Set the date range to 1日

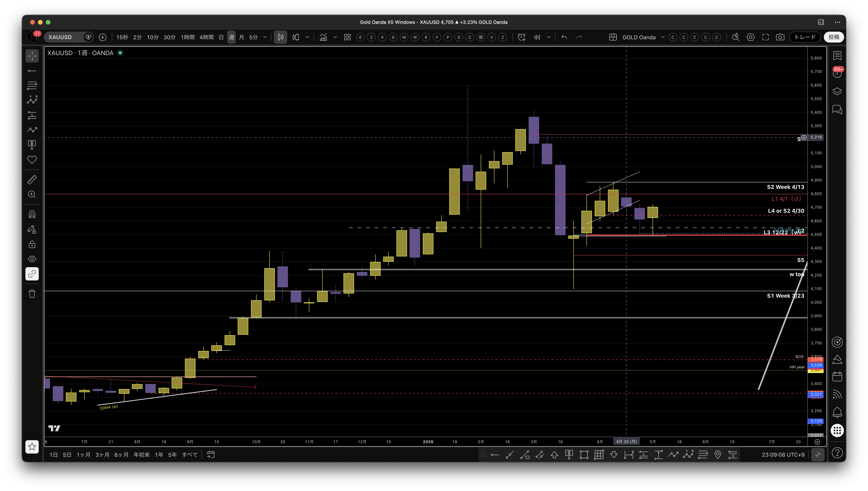54,455
